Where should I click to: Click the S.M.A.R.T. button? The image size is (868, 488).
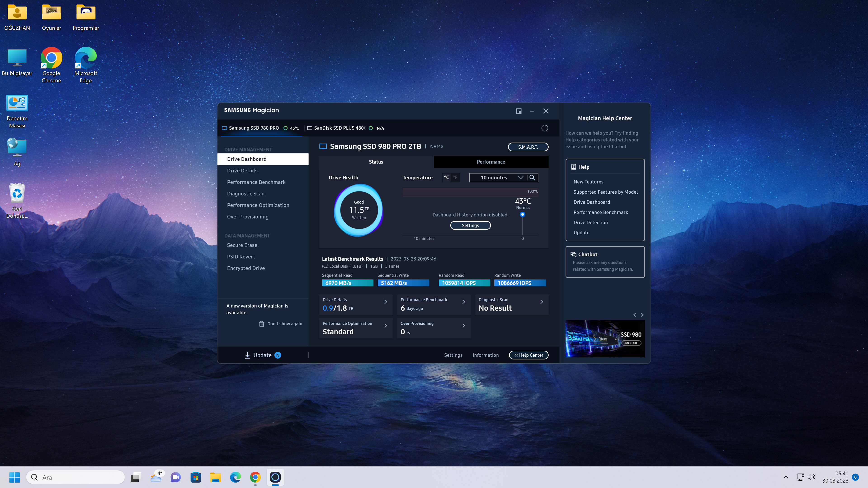[x=528, y=147]
